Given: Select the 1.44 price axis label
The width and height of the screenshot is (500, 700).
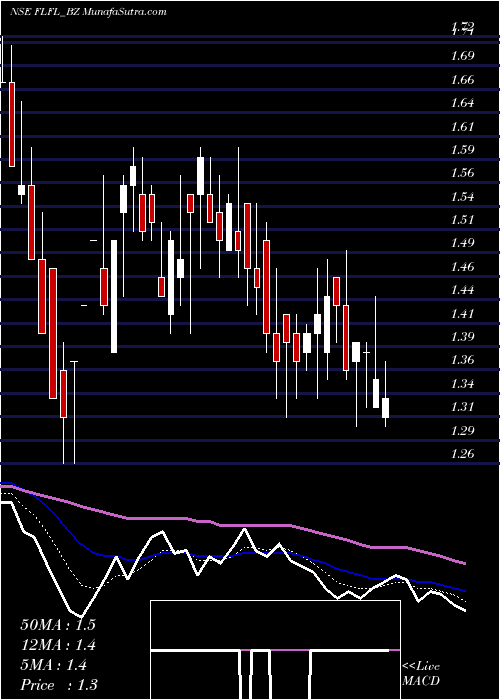Looking at the screenshot, I should pos(462,290).
